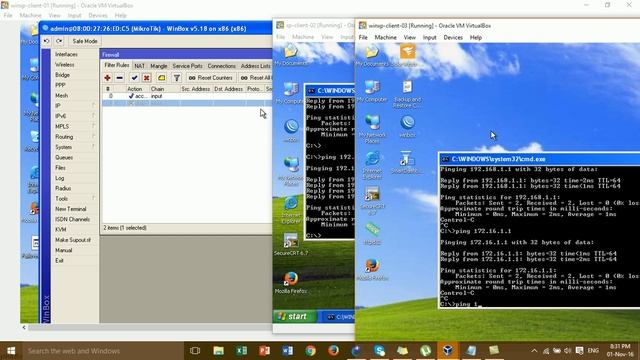This screenshot has height=360, width=640.
Task: Click the Src. Address column header
Action: pyautogui.click(x=196, y=89)
